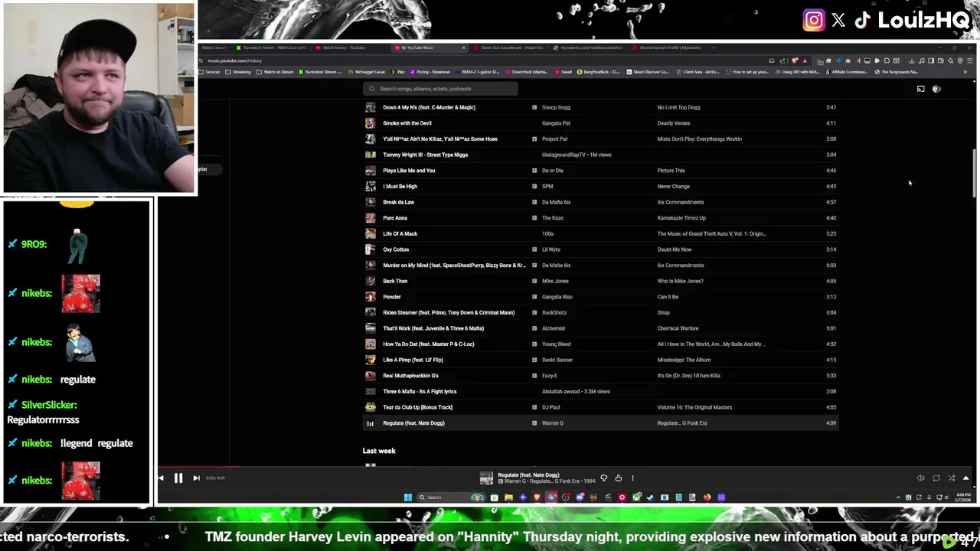Toggle the volume icon in player bar
980x551 pixels.
coord(921,478)
